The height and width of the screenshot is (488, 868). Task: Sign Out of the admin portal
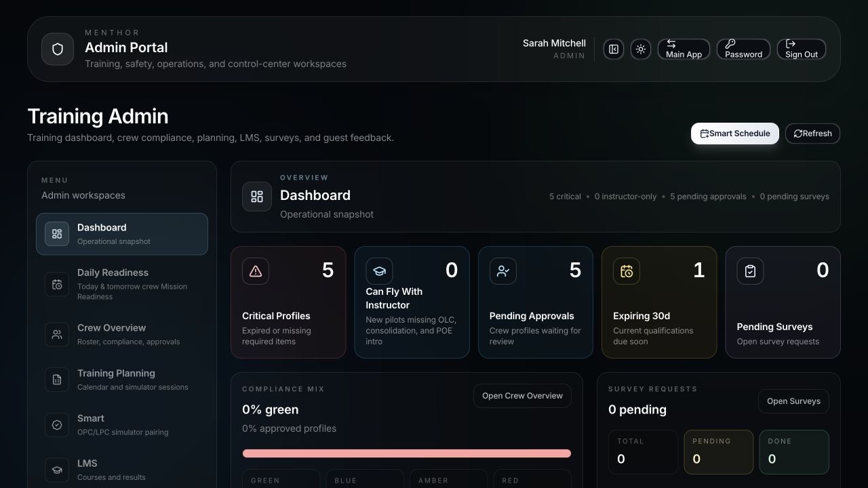[x=802, y=49]
